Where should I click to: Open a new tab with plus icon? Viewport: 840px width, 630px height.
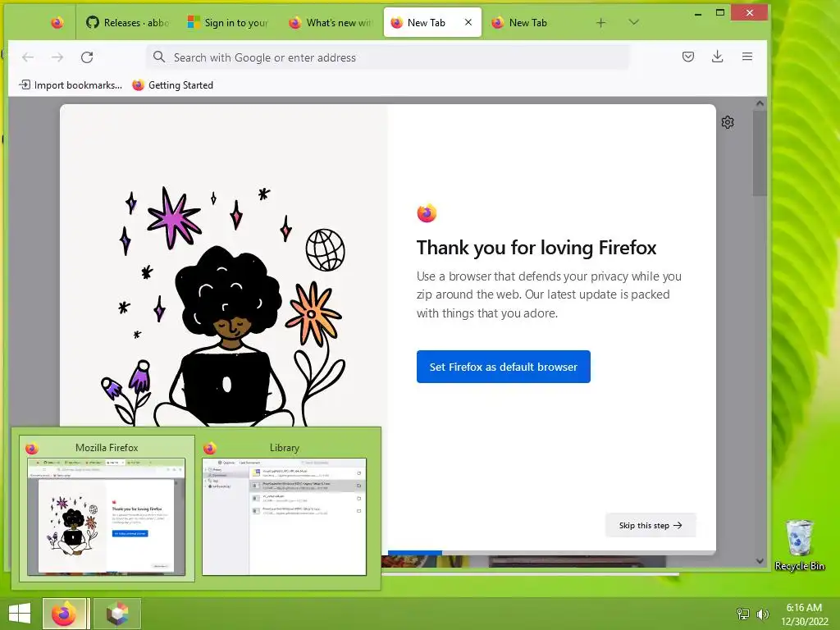coord(601,22)
